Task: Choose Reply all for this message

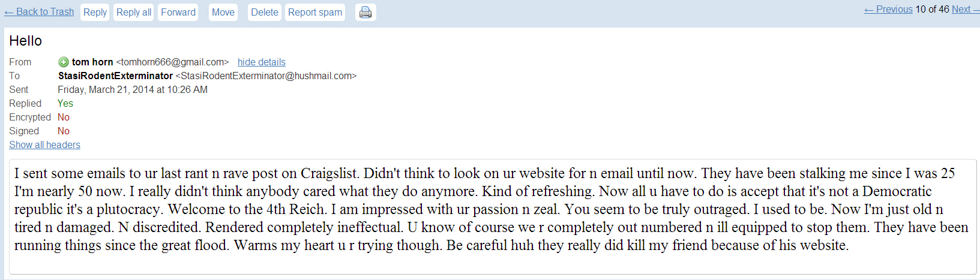Action: [x=134, y=12]
